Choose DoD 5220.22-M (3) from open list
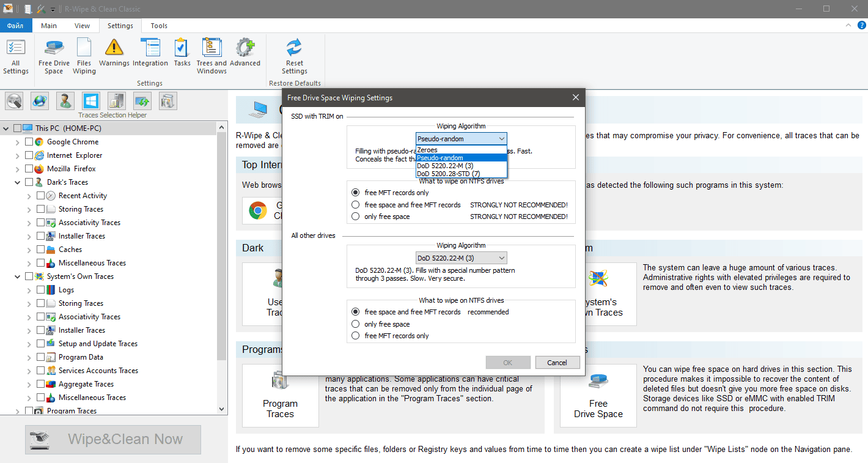Viewport: 868px width, 463px height. (x=462, y=166)
